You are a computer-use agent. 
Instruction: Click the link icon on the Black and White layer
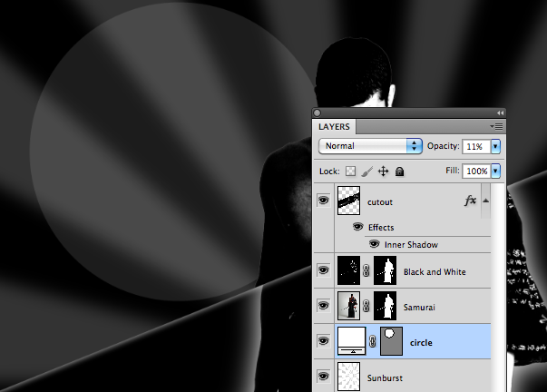(x=366, y=270)
